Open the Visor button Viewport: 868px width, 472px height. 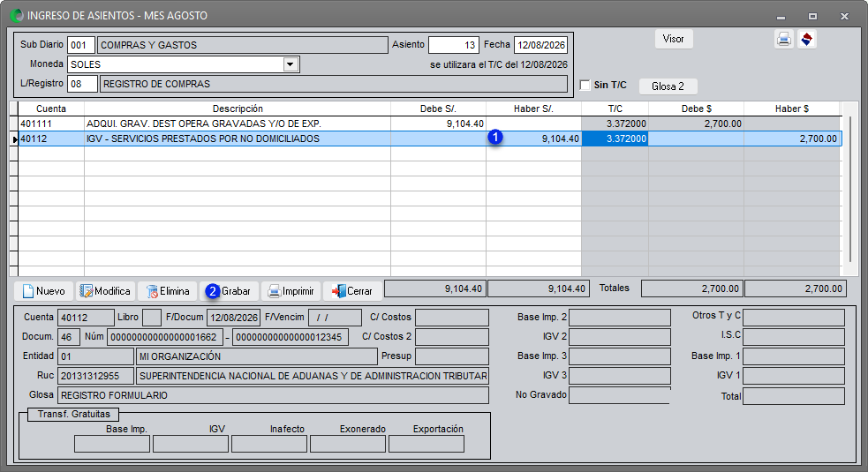point(674,39)
